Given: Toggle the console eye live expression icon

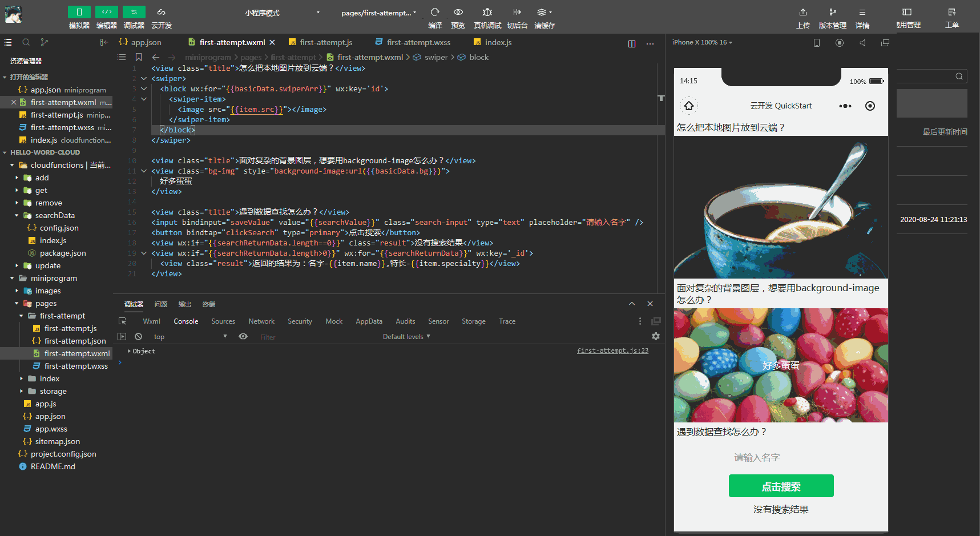Looking at the screenshot, I should (x=243, y=337).
